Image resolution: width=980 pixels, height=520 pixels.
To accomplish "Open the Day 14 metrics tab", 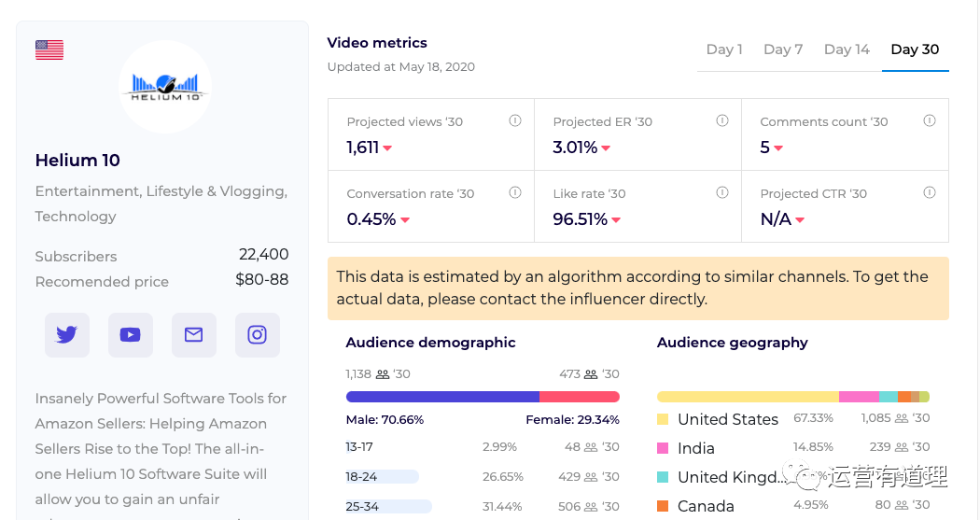I will [847, 49].
